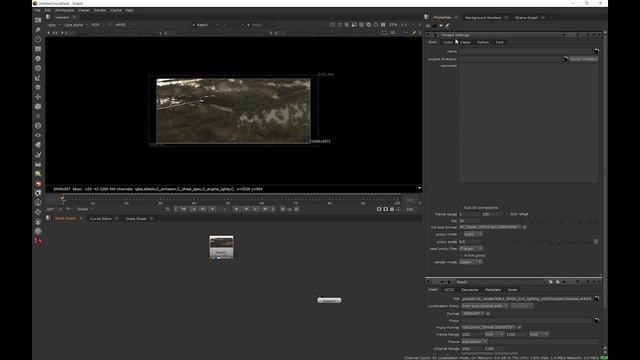Viewport: 640px width, 360px height.
Task: Browse for the Read1 proxy file
Action: (x=596, y=320)
